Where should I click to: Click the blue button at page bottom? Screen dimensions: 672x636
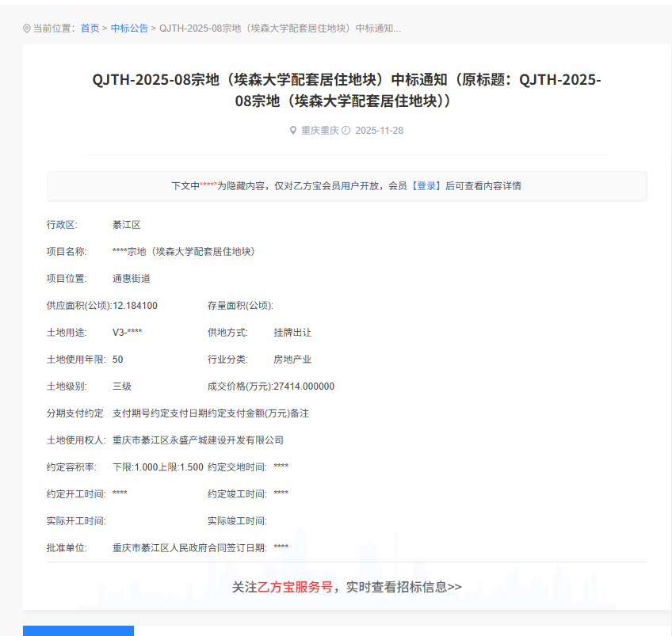point(78,630)
